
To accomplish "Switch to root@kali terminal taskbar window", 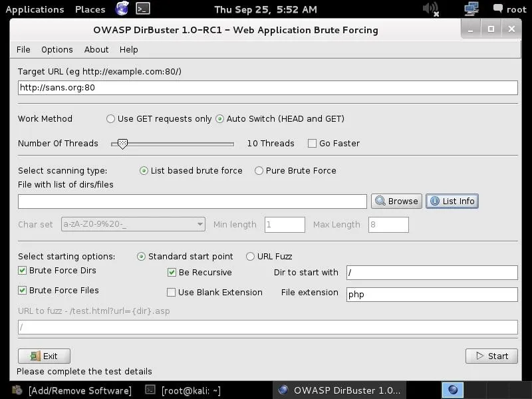I will (183, 390).
